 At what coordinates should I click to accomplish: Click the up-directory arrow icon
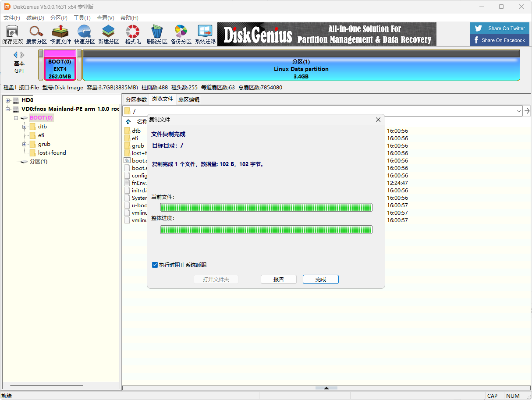click(128, 121)
